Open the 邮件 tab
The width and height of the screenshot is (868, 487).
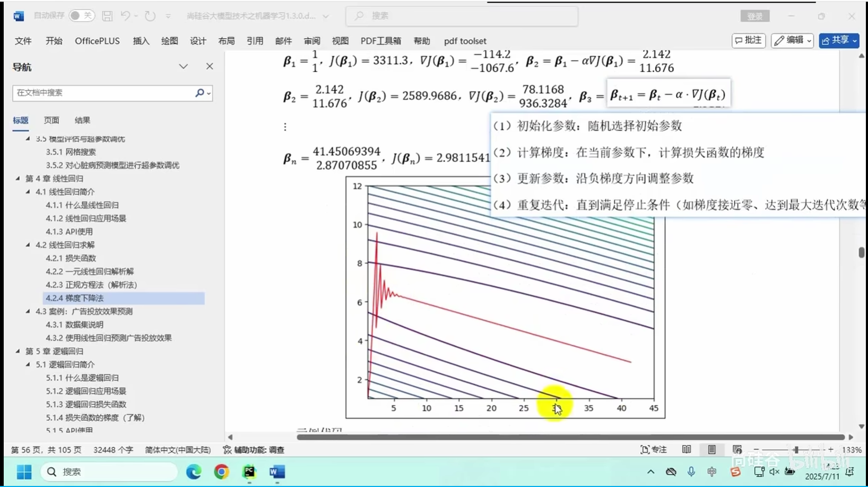pyautogui.click(x=284, y=41)
